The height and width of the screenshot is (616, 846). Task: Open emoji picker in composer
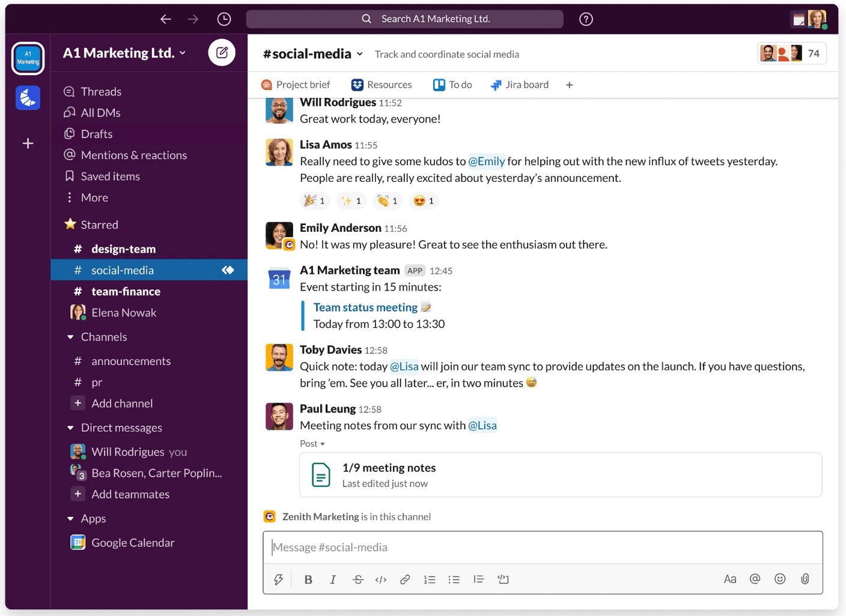pyautogui.click(x=780, y=579)
